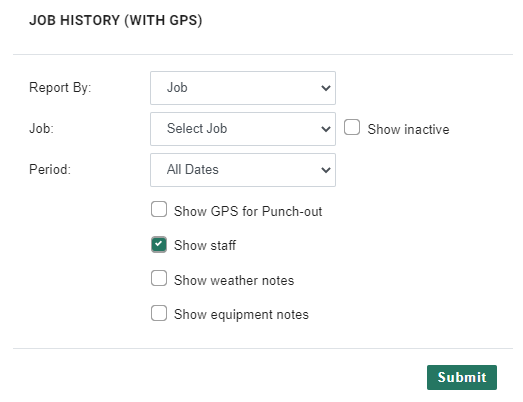Enable the Show equipment notes checkbox
Viewport: 523px width, 402px height.
[x=159, y=313]
